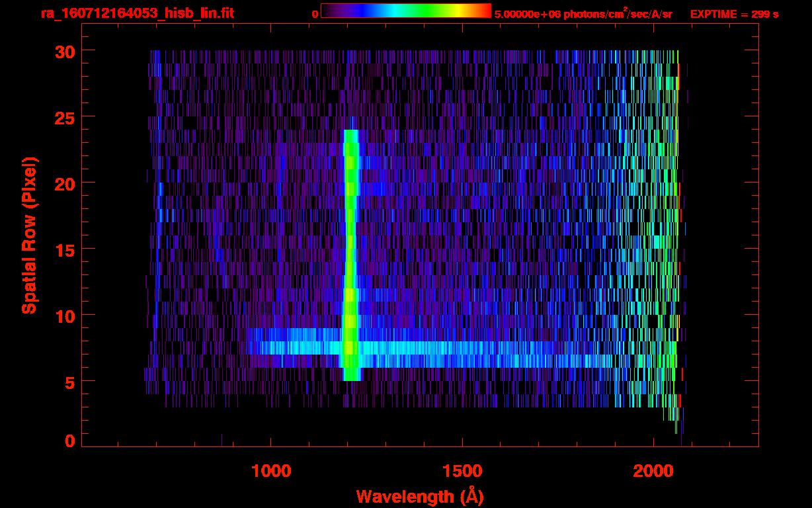
Task: Click the 2000 wavelength tick label
Action: click(x=653, y=470)
